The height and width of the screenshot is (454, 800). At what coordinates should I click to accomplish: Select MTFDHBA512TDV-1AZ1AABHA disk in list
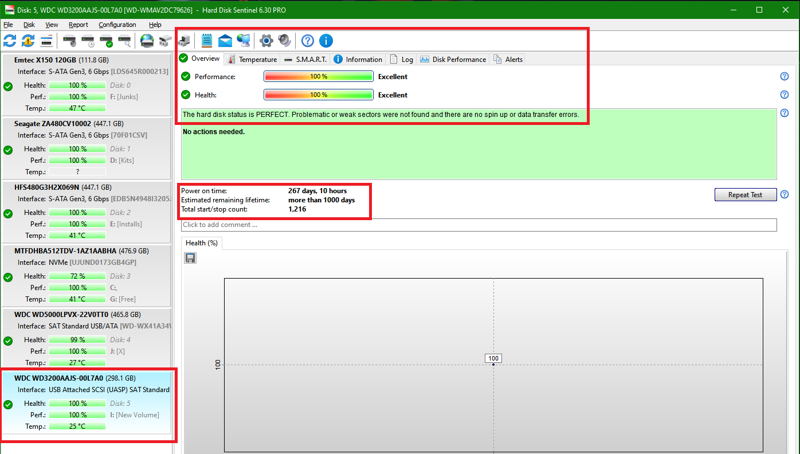[x=86, y=275]
